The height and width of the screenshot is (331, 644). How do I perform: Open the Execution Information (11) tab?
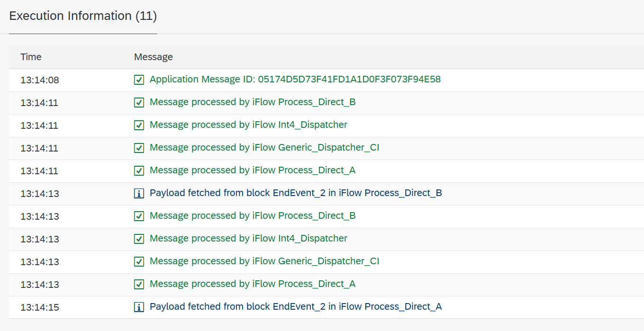click(x=83, y=16)
